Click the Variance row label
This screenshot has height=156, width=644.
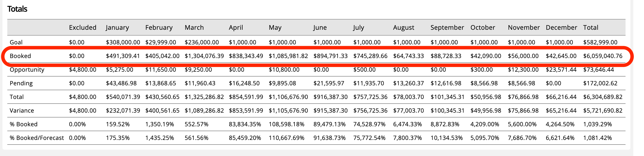(x=22, y=111)
